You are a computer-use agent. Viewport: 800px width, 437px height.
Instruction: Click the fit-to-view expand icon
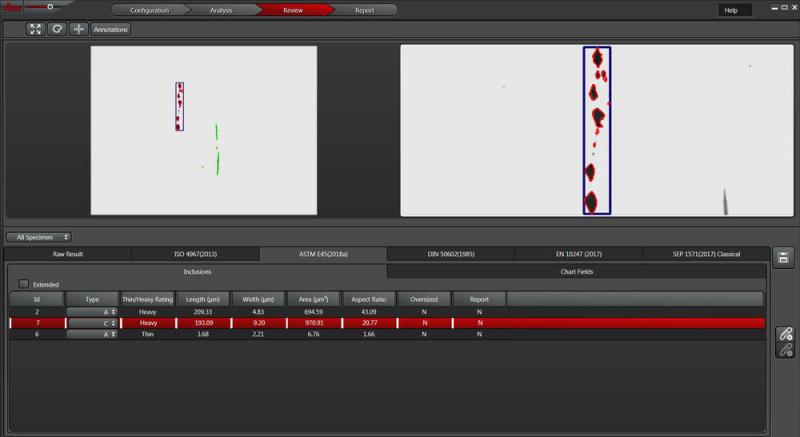(x=36, y=30)
